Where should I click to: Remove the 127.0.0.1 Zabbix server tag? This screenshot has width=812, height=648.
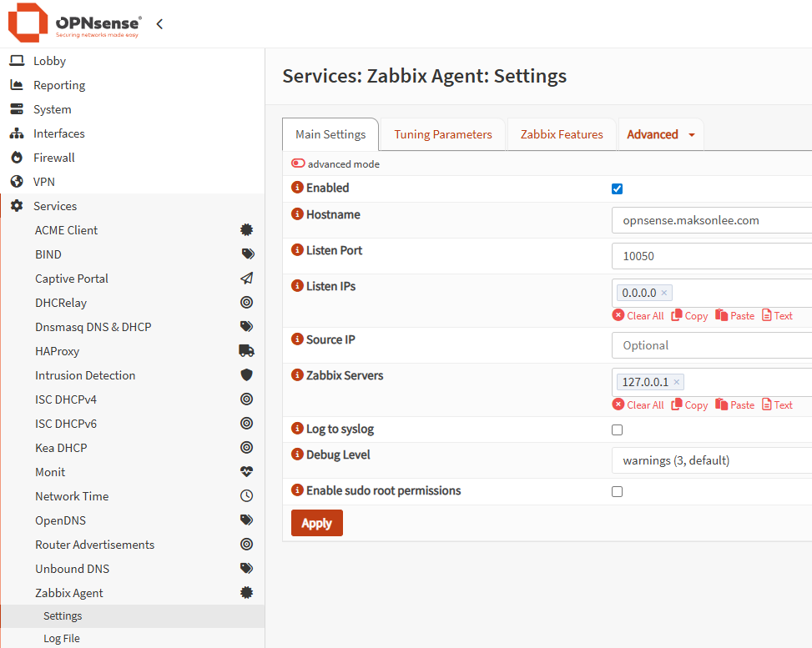click(676, 383)
